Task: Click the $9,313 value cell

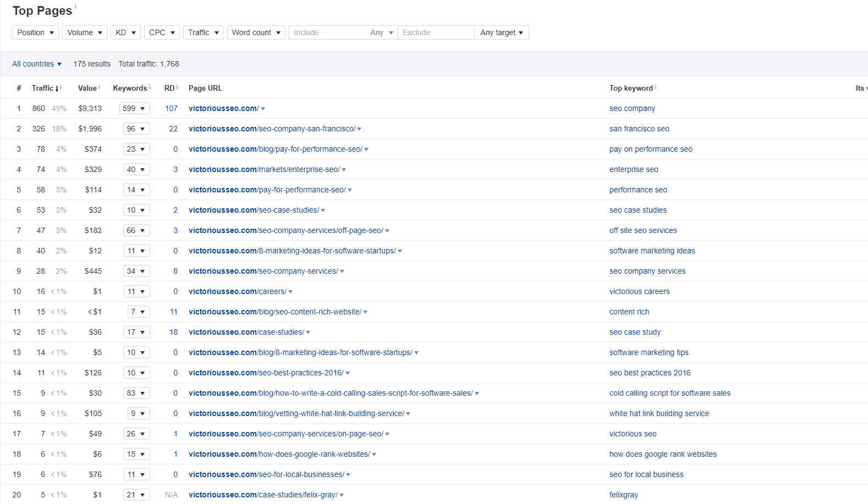Action: [90, 108]
